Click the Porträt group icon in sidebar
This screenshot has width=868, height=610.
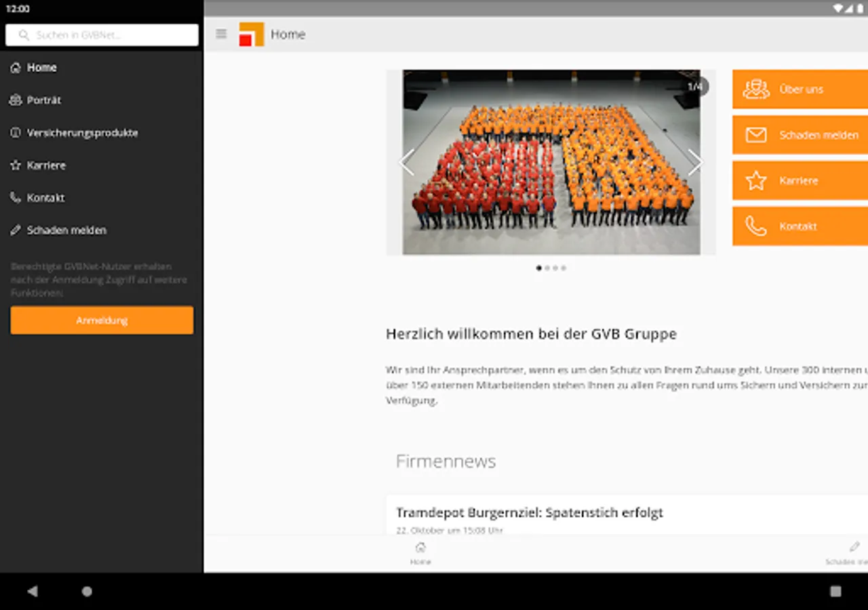16,100
